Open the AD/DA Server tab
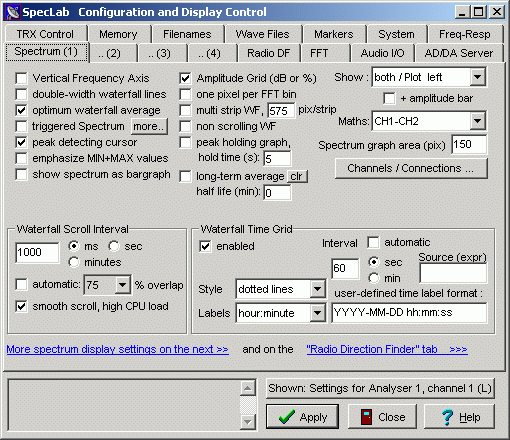This screenshot has width=510, height=440. 459,53
